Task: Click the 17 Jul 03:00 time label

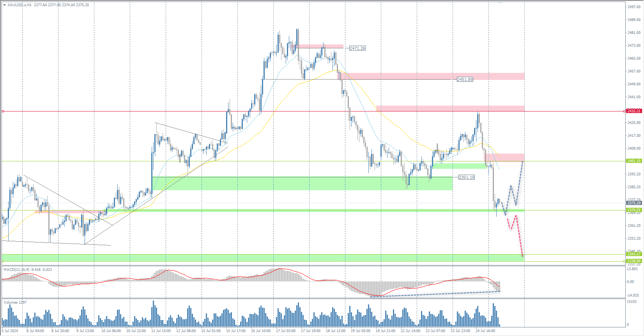Action: [x=286, y=331]
